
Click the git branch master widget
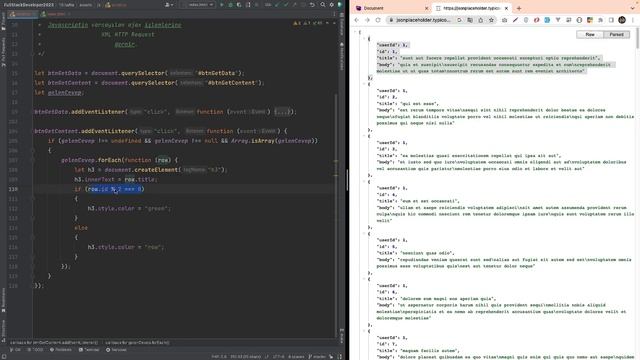click(x=317, y=356)
